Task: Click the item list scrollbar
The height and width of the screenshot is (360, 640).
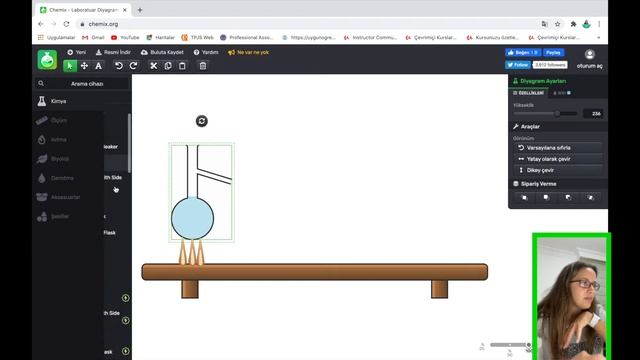Action: tap(129, 143)
